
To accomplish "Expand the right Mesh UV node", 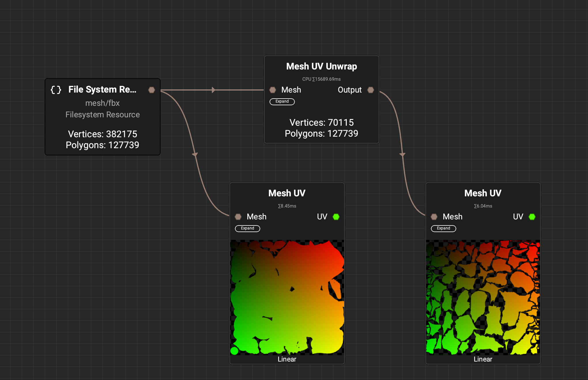I will (443, 228).
